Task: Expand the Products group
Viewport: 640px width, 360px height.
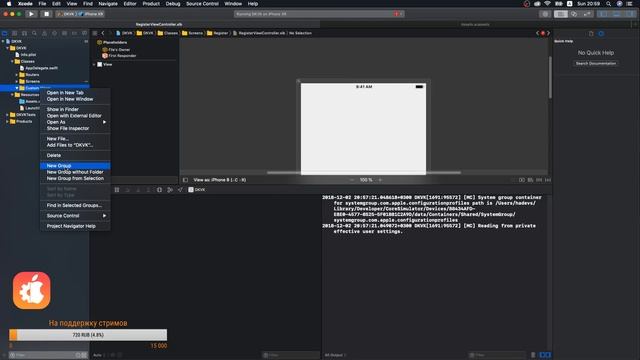Action: (7, 121)
